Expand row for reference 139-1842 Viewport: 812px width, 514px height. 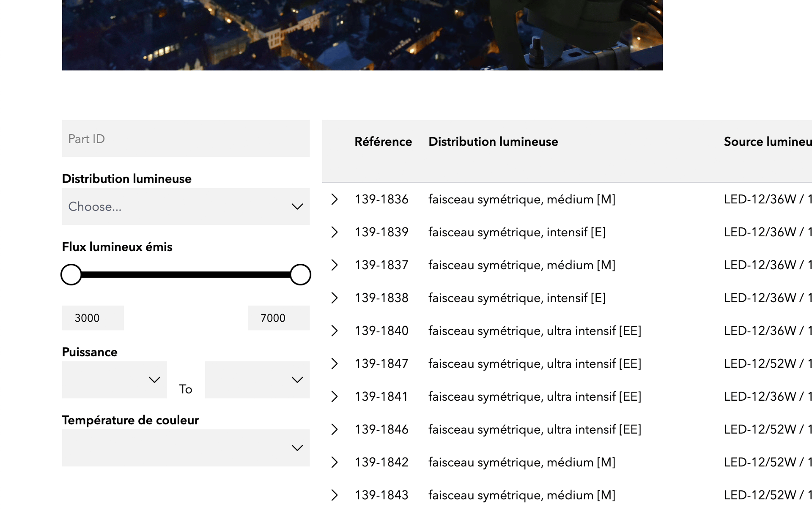click(x=335, y=462)
